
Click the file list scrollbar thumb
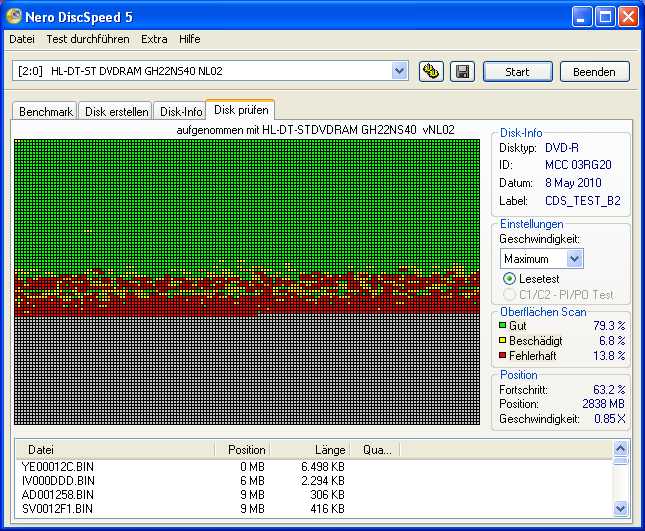(x=620, y=461)
